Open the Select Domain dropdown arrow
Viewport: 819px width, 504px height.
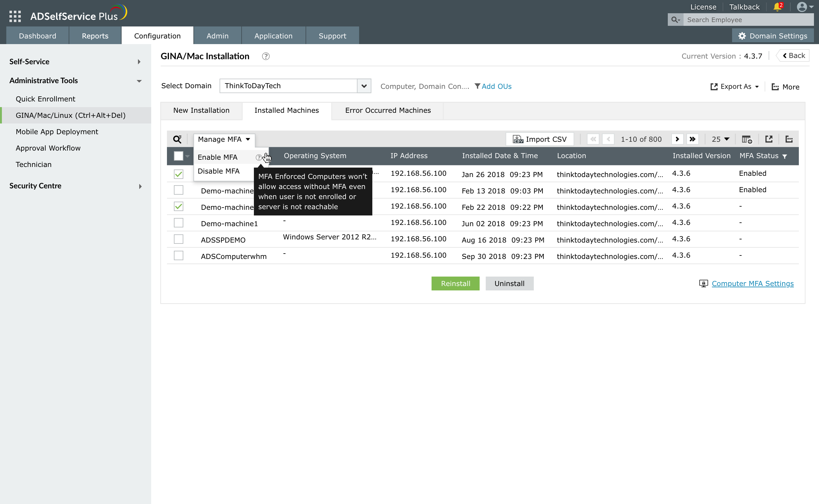tap(364, 86)
